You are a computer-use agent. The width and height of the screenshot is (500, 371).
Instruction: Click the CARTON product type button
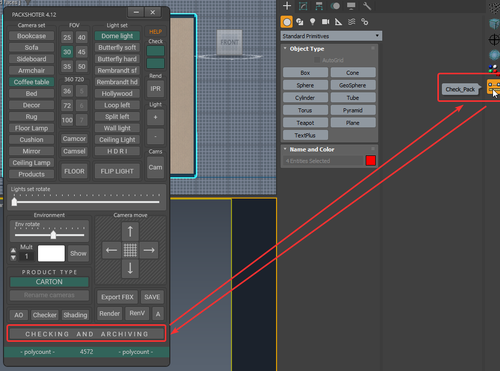(x=49, y=282)
